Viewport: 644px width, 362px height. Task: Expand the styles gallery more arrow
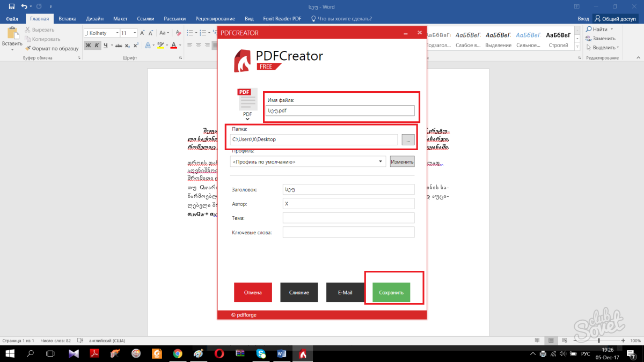[x=579, y=47]
